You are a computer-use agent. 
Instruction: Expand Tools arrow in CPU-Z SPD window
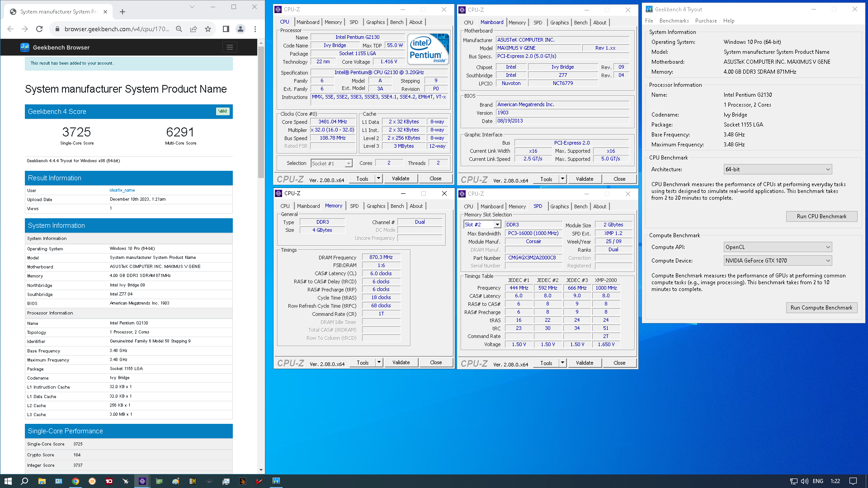(x=563, y=363)
